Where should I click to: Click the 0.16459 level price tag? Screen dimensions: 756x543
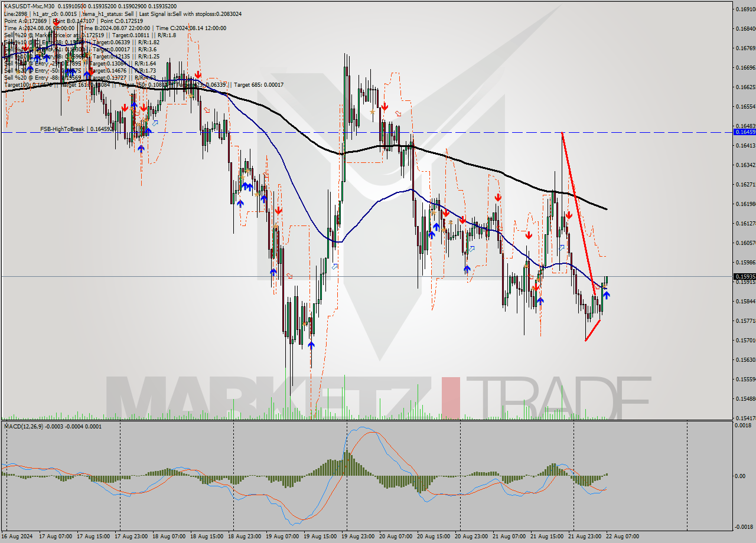coord(744,132)
